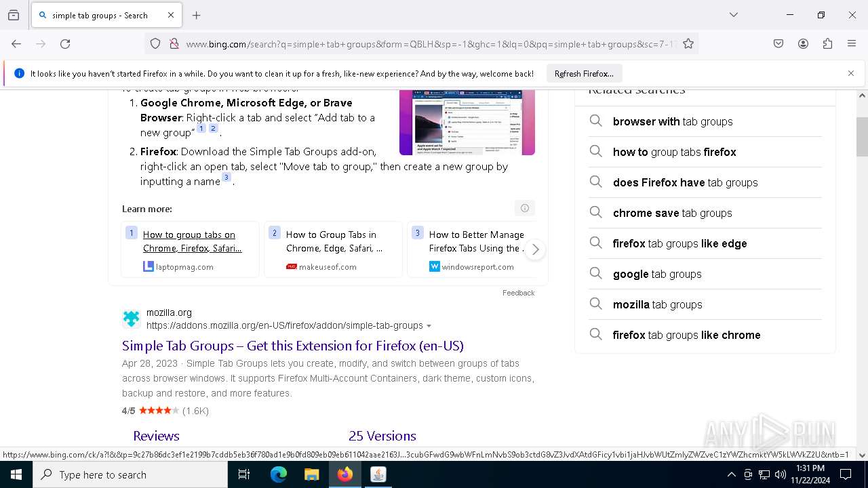
Task: Click the mozilla.org site favicon
Action: coord(132,319)
